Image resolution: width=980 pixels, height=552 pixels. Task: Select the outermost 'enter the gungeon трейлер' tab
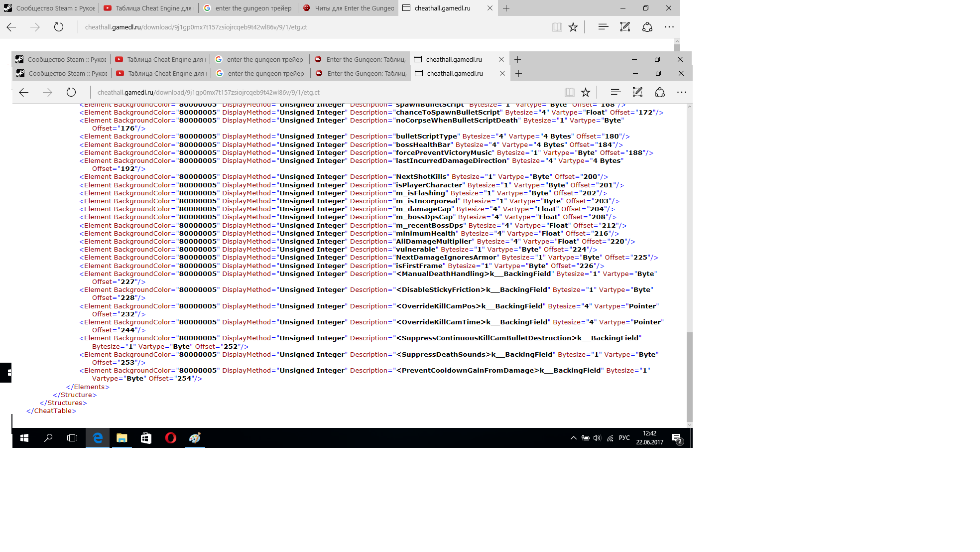248,8
